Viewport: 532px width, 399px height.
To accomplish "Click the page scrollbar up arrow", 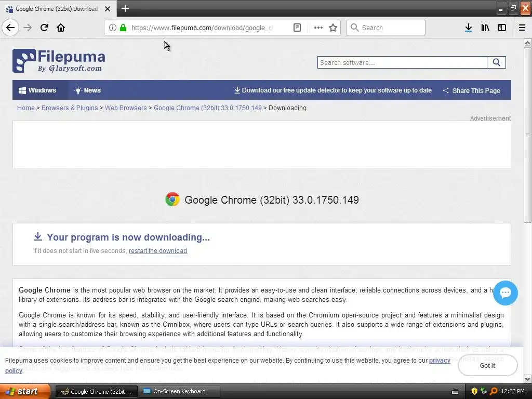I will click(x=527, y=43).
